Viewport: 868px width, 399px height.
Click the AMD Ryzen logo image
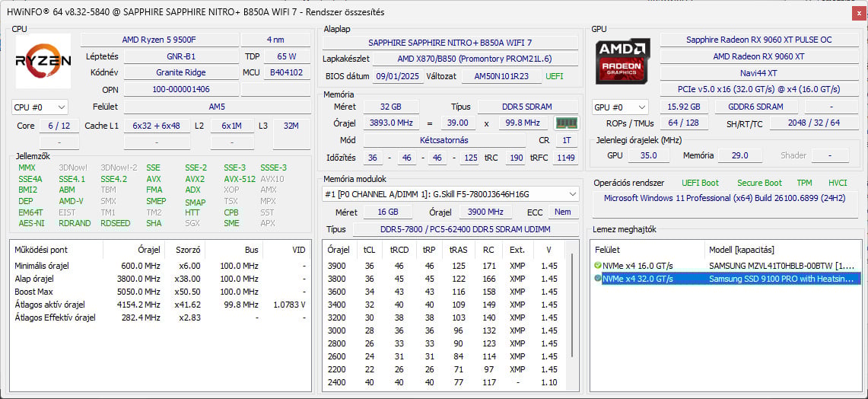[43, 61]
